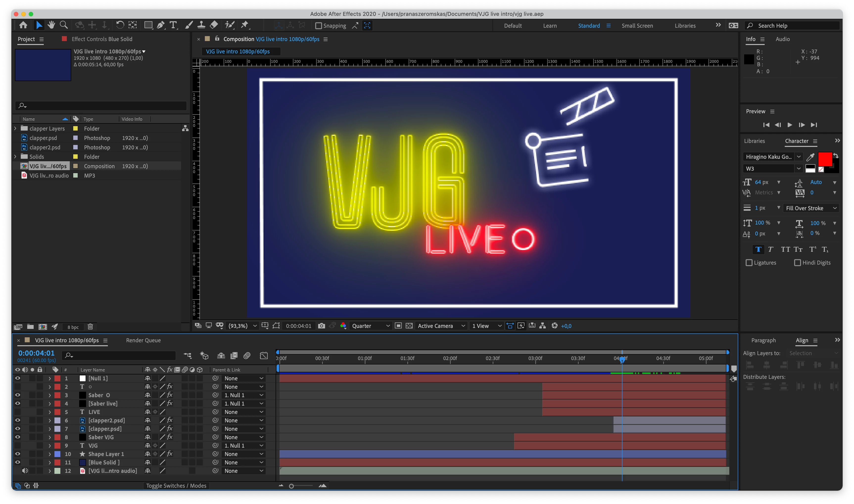This screenshot has height=504, width=854.
Task: Pick the Rotation tool
Action: pos(120,25)
